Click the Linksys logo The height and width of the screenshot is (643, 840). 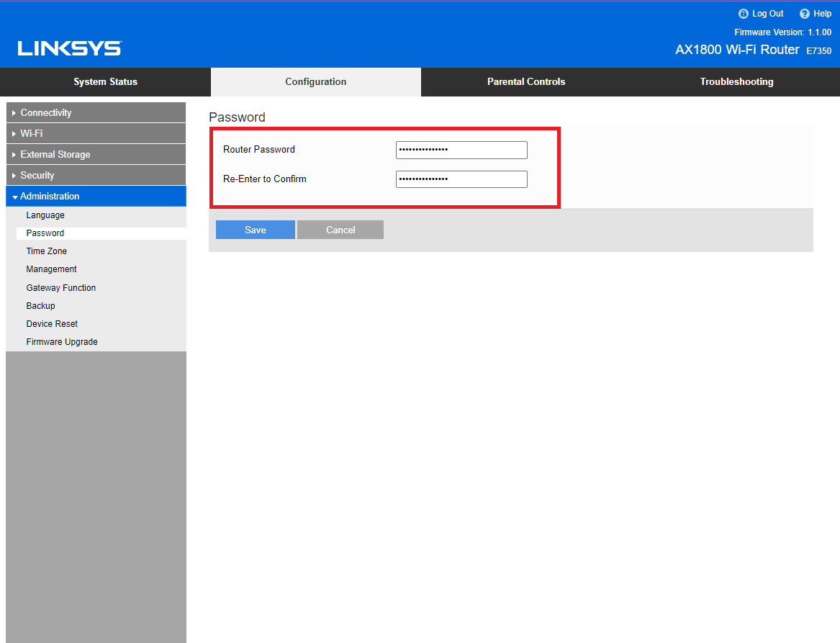pos(70,48)
